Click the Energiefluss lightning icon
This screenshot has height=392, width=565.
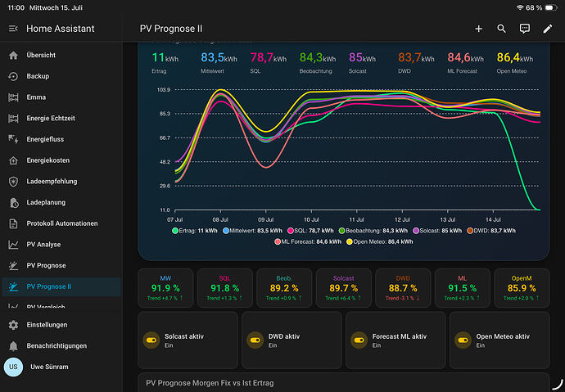point(13,139)
